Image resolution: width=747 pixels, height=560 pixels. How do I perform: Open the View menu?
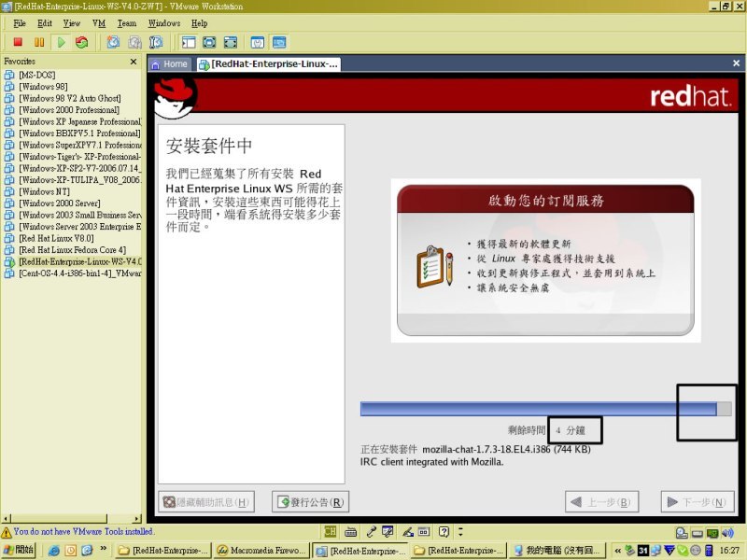point(72,22)
